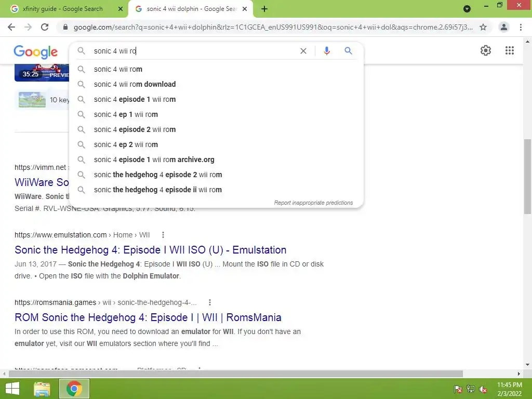
Task: Bookmark this page with the star icon
Action: (483, 27)
